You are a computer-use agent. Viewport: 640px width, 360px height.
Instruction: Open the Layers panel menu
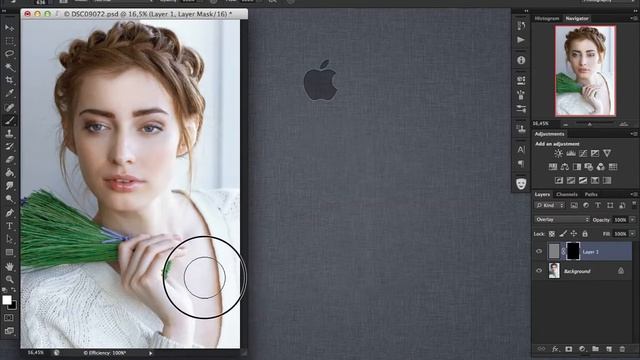633,194
